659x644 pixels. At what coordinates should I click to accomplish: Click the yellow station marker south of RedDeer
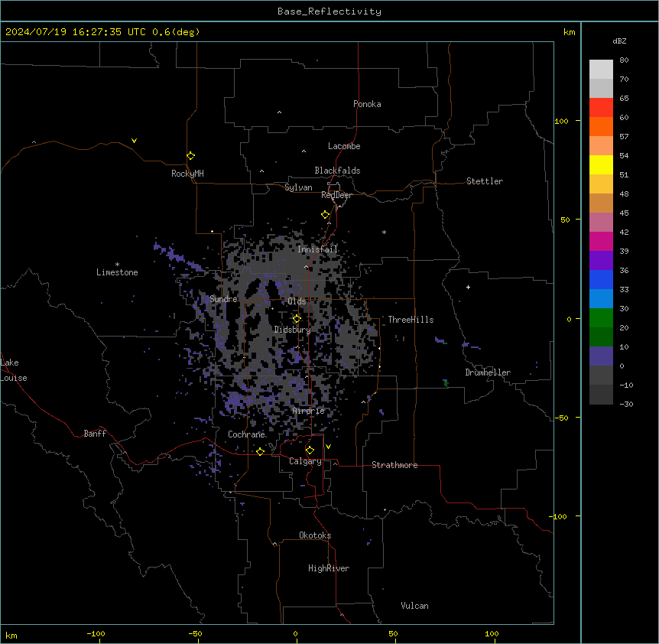326,215
